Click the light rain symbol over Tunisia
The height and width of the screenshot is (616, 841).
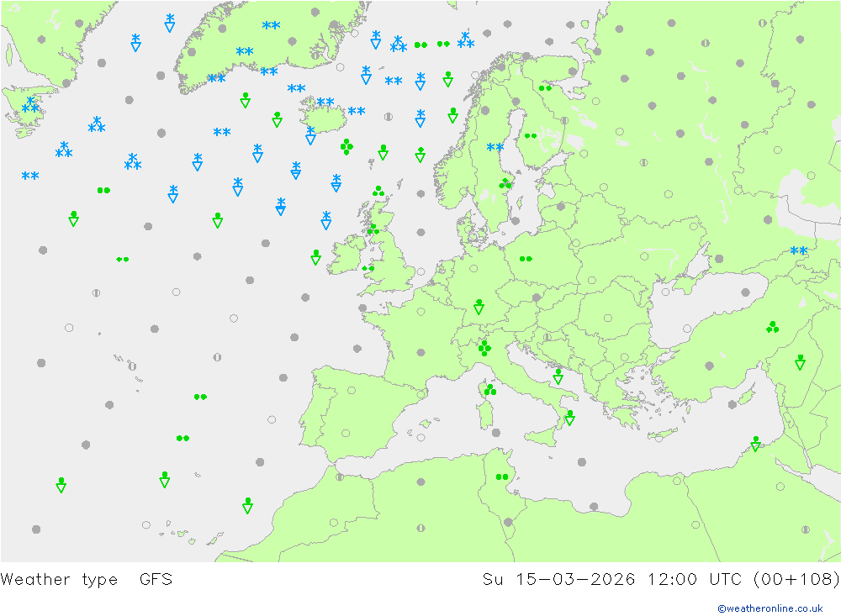tap(502, 476)
